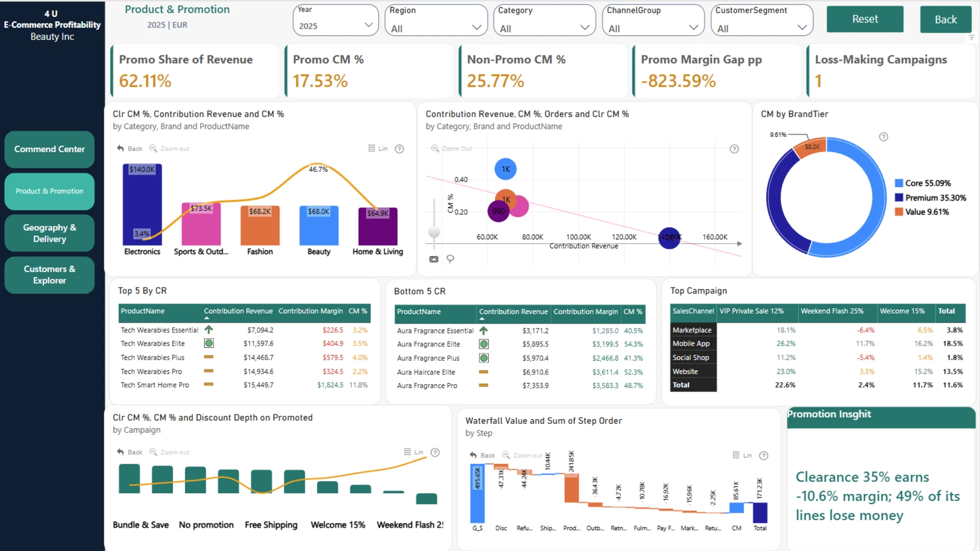Click Back arrow in Category CM % chart
Screen dimensions: 980x551
120,148
